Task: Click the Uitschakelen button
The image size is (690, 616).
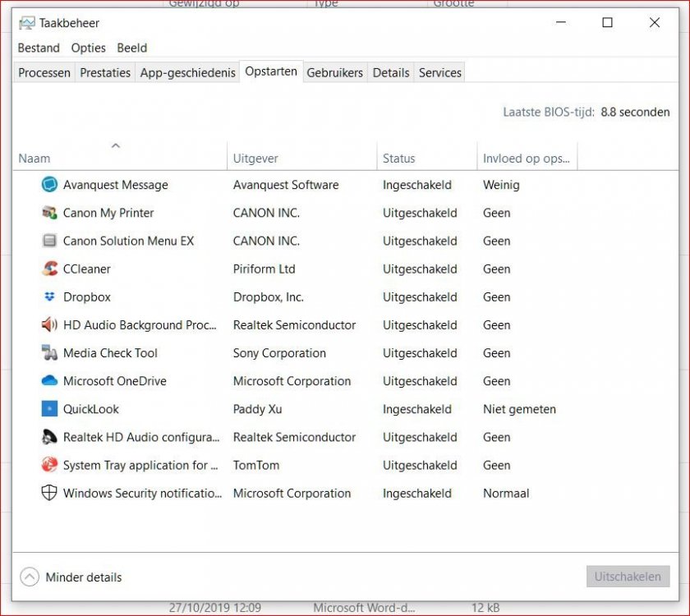Action: coord(628,577)
